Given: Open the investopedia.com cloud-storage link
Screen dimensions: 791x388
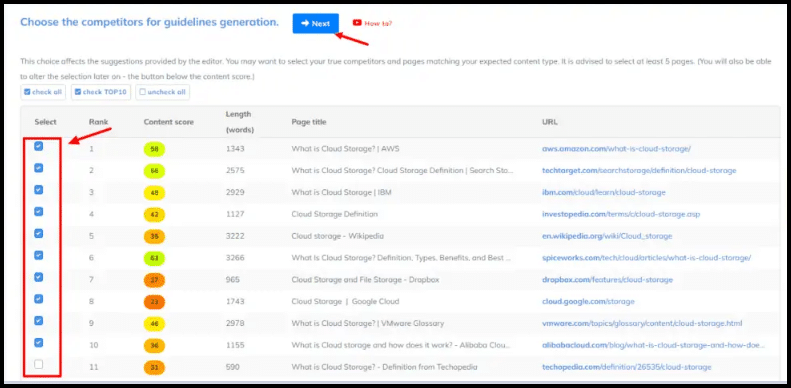Looking at the screenshot, I should pyautogui.click(x=621, y=214).
